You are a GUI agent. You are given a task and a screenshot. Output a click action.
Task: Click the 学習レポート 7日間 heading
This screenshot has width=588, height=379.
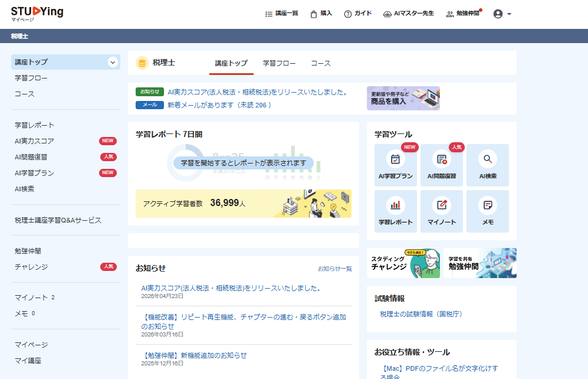pos(169,135)
